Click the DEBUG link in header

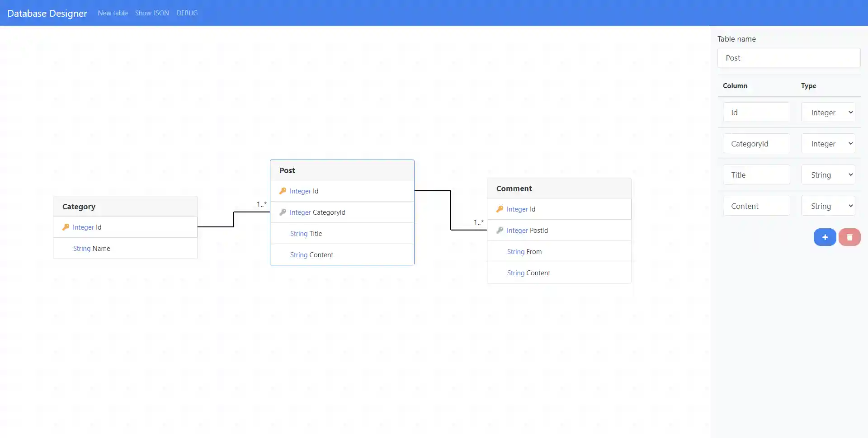[x=187, y=13]
